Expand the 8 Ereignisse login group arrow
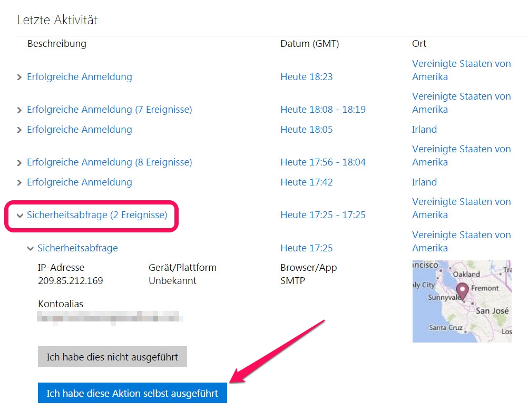This screenshot has width=528, height=420. tap(19, 163)
